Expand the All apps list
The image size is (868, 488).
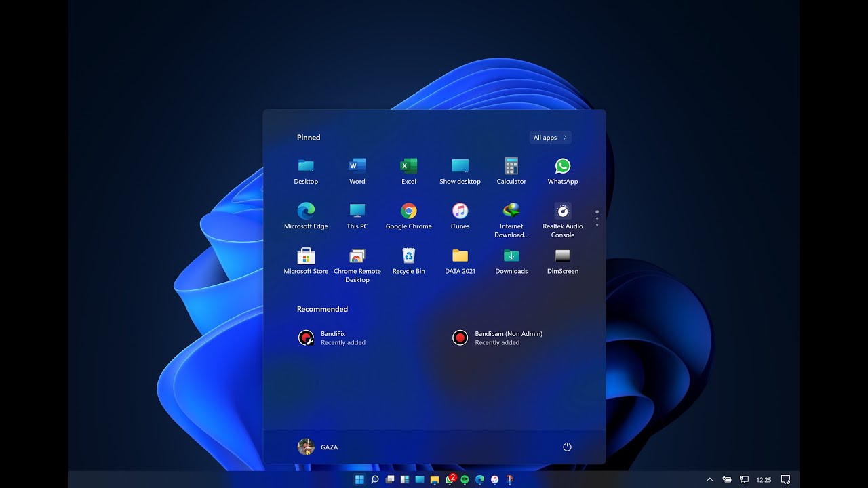click(550, 138)
